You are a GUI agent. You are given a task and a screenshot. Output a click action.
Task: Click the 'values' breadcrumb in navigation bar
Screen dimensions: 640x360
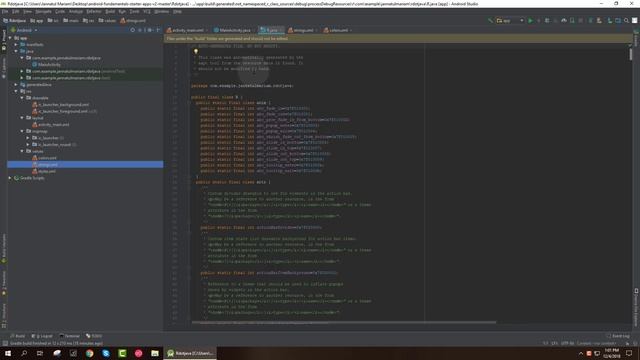107,20
